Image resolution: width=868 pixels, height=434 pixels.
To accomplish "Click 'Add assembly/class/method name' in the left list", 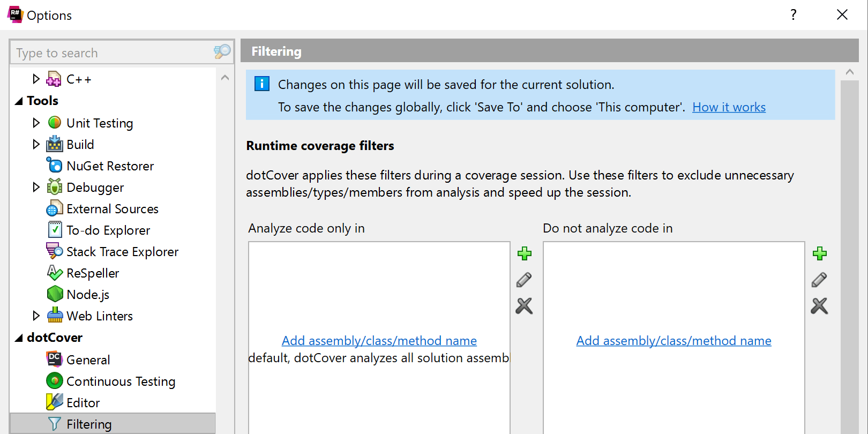I will [x=379, y=341].
